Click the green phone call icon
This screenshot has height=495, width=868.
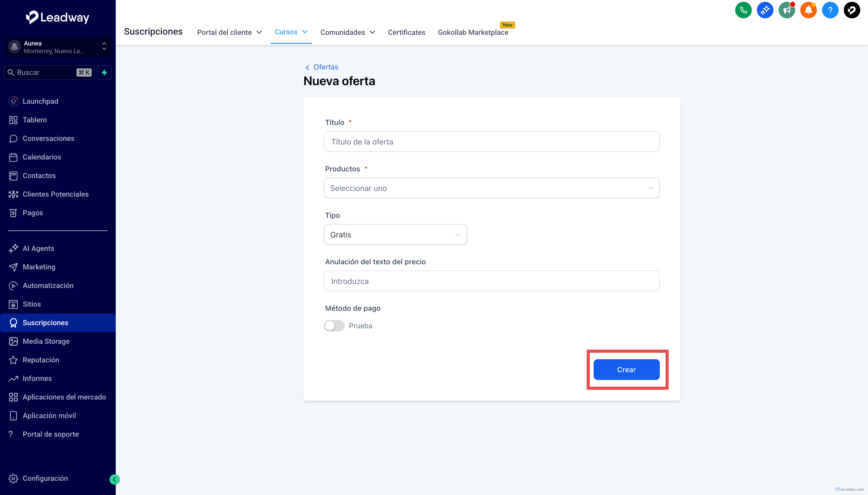[743, 10]
